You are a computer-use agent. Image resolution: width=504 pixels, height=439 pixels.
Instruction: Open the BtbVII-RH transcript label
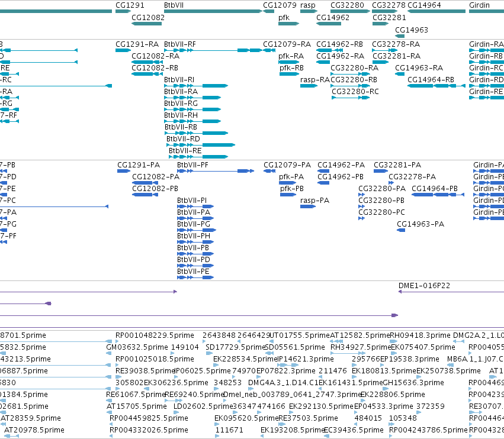pos(181,115)
